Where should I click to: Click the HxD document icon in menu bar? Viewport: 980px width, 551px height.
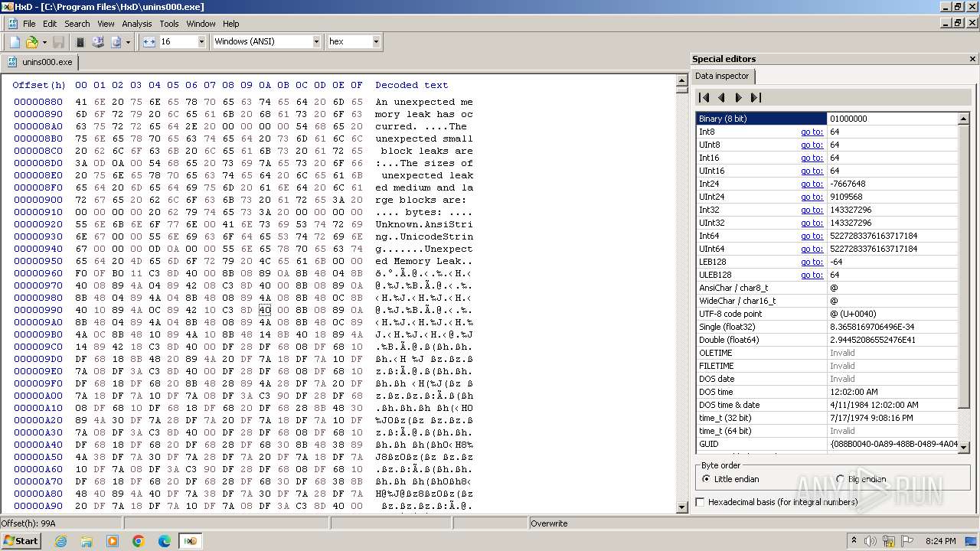(x=12, y=24)
